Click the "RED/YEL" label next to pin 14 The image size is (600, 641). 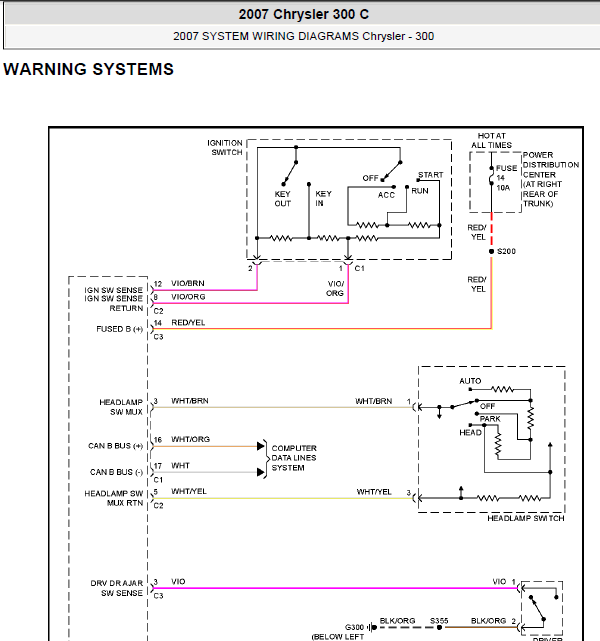click(x=188, y=323)
